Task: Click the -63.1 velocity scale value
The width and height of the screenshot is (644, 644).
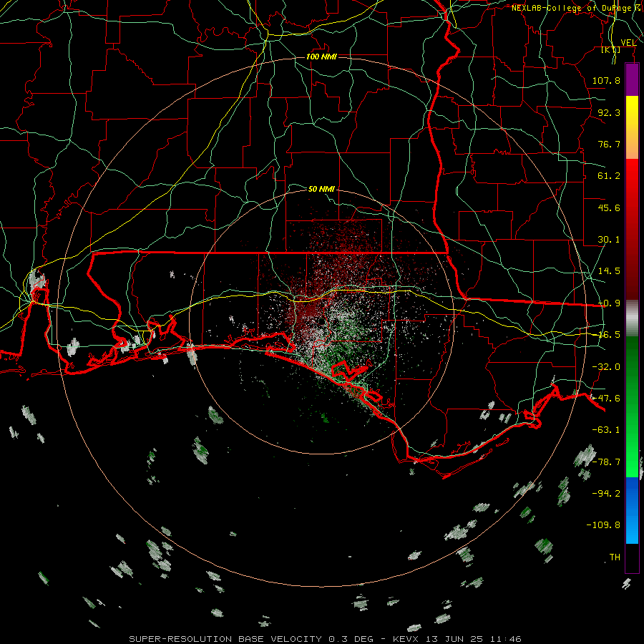Action: (606, 430)
